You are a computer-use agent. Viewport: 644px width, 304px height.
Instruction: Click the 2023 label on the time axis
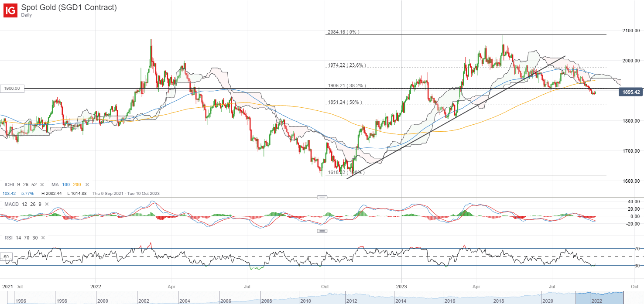tap(401, 287)
